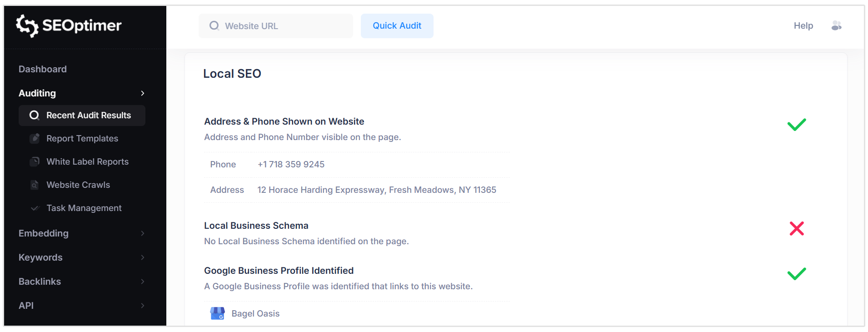Click the Local SEO heading
Screen dimensions: 868x332
pos(232,74)
